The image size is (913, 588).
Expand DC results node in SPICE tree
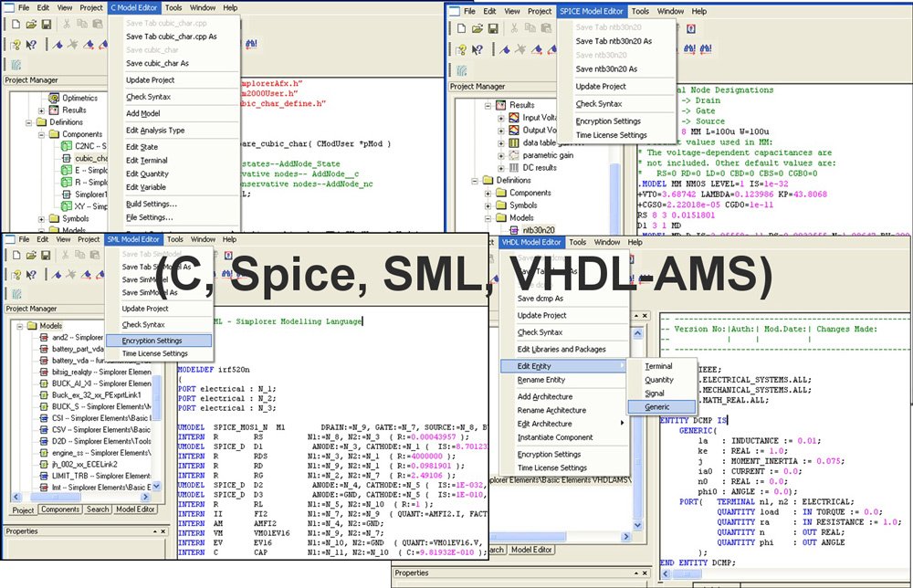pyautogui.click(x=500, y=168)
